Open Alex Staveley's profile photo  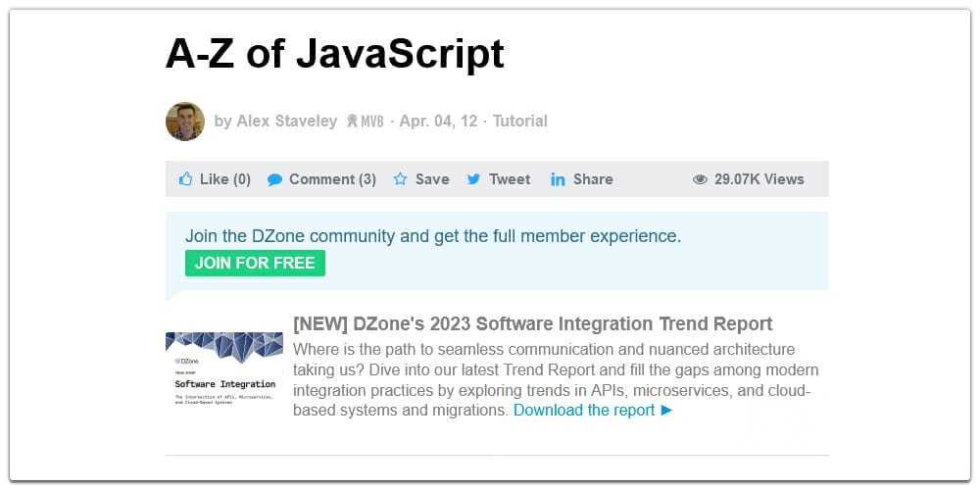tap(185, 122)
